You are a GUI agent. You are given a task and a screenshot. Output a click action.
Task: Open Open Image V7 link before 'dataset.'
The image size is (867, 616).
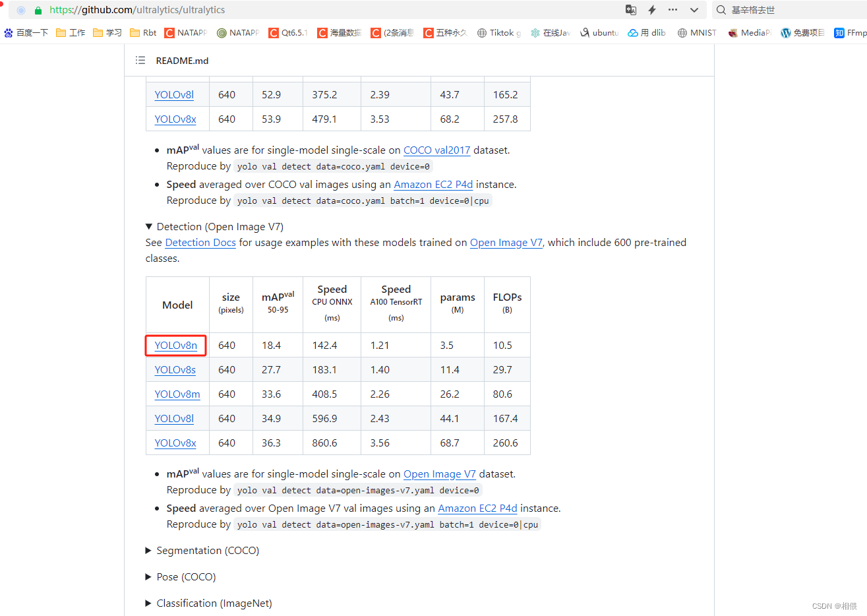[440, 474]
